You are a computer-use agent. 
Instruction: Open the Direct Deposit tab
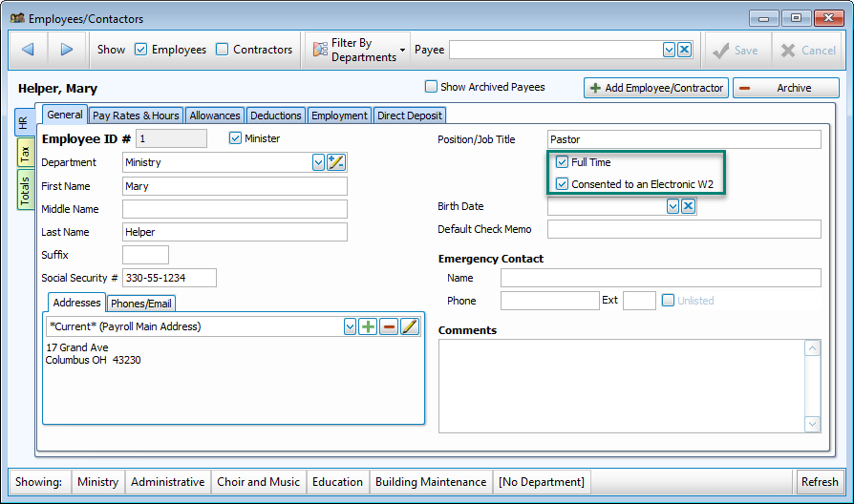[x=410, y=115]
